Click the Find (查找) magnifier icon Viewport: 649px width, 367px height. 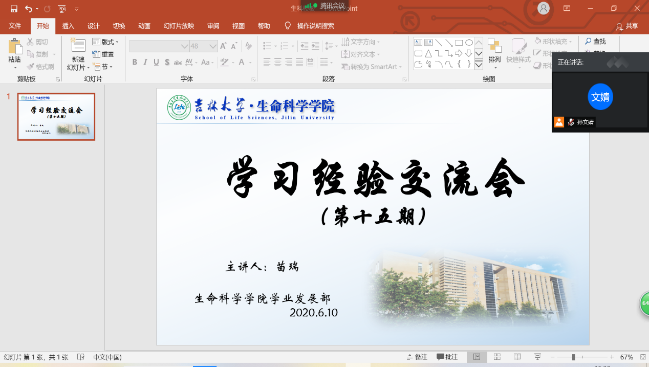(x=596, y=41)
